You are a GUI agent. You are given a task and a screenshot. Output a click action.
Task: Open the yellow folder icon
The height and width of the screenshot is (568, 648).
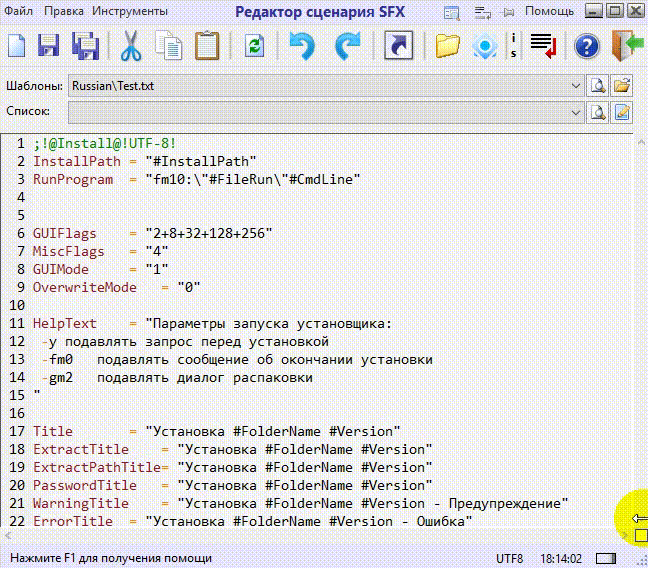point(448,45)
